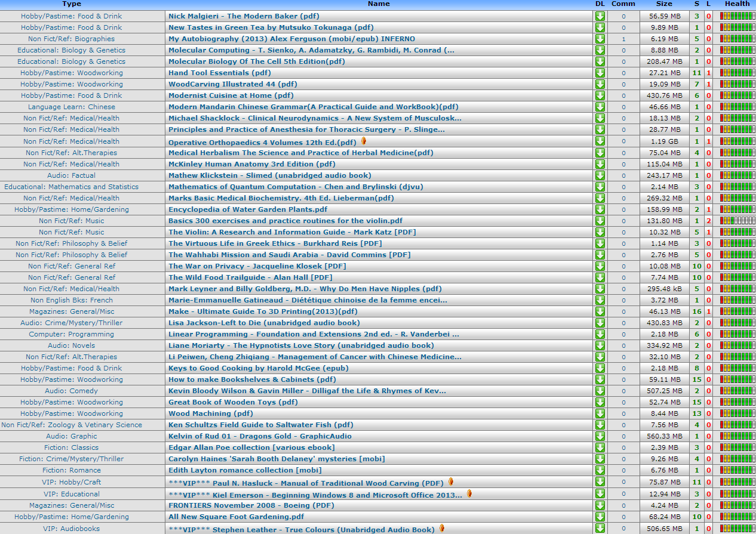Sort by the Type column header

(72, 4)
